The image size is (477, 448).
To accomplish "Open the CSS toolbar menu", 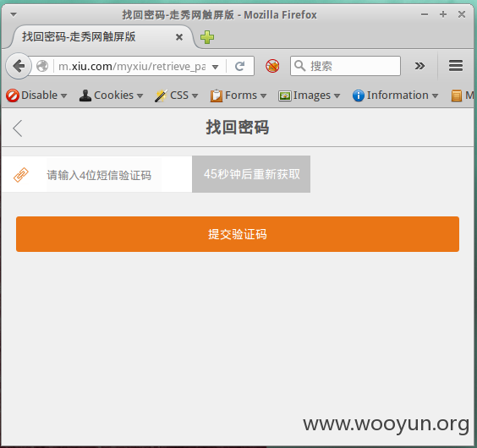I will coord(177,96).
